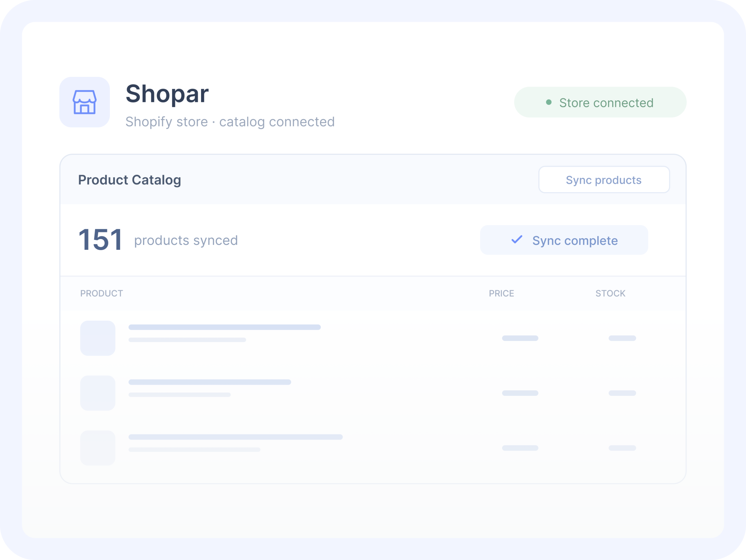Click the checkmark icon in Sync complete
The height and width of the screenshot is (560, 746).
pos(517,240)
